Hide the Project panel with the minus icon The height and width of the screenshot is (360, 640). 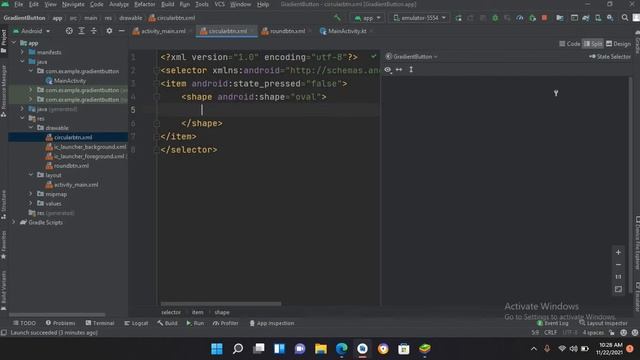coord(121,31)
